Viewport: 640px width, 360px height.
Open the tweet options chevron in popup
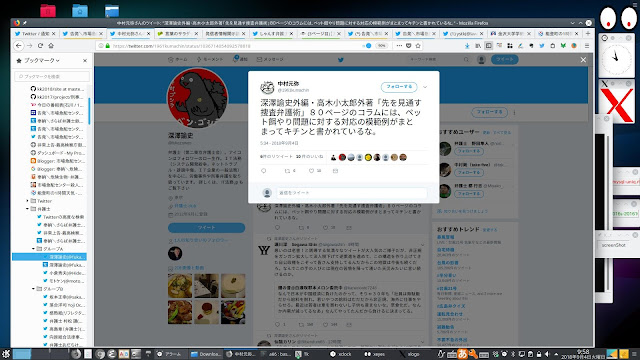tap(425, 87)
